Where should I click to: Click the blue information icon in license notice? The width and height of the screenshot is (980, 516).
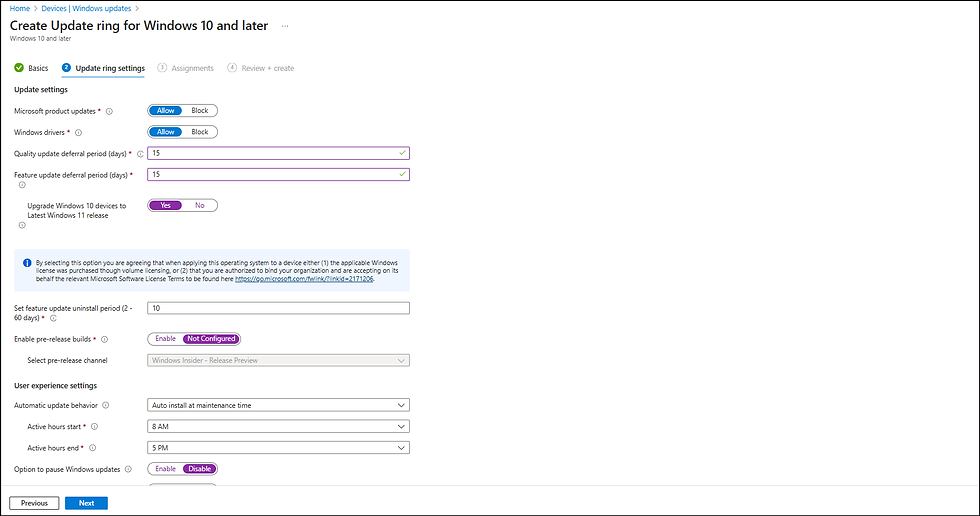[27, 263]
